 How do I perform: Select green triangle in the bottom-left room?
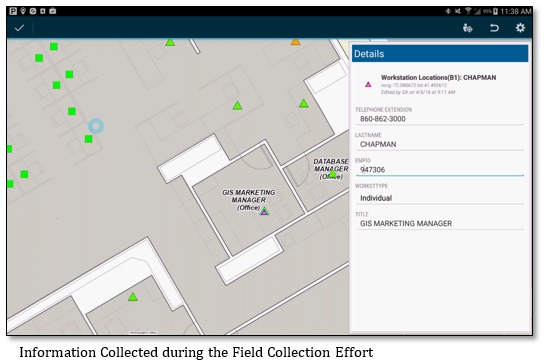[133, 297]
